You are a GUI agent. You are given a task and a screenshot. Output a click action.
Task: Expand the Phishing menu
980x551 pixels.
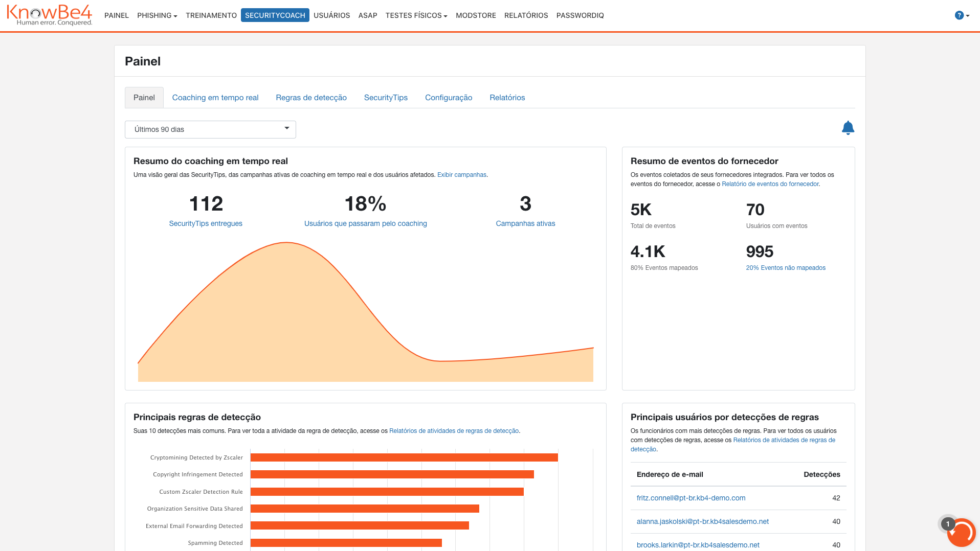[x=157, y=15]
